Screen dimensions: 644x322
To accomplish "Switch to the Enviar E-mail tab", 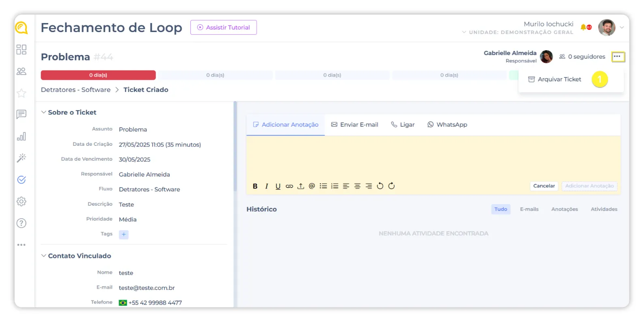I will (x=355, y=125).
